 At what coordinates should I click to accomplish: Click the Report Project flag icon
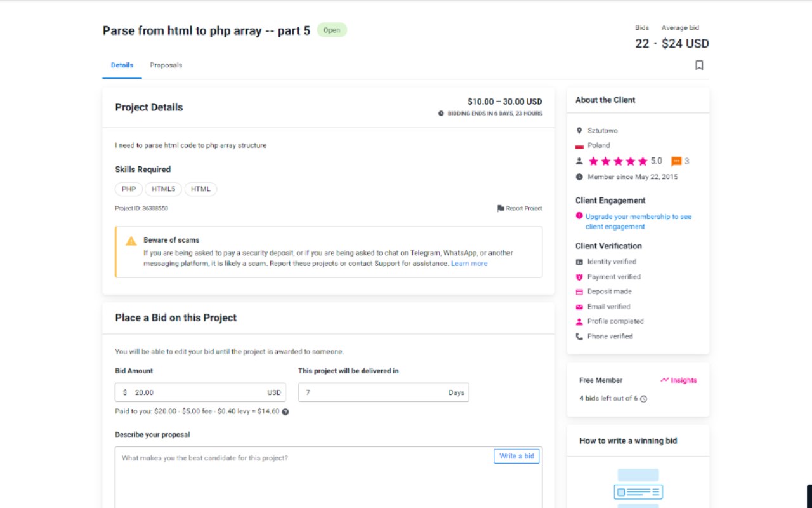tap(501, 208)
